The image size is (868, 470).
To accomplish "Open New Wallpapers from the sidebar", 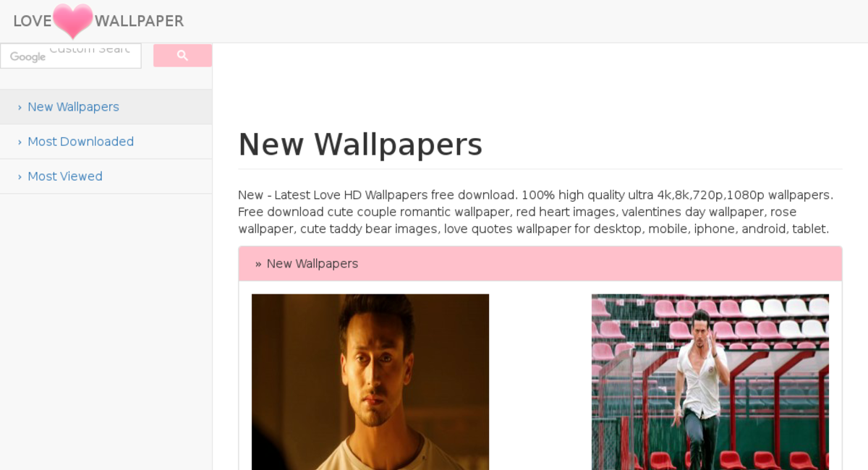I will pos(73,107).
